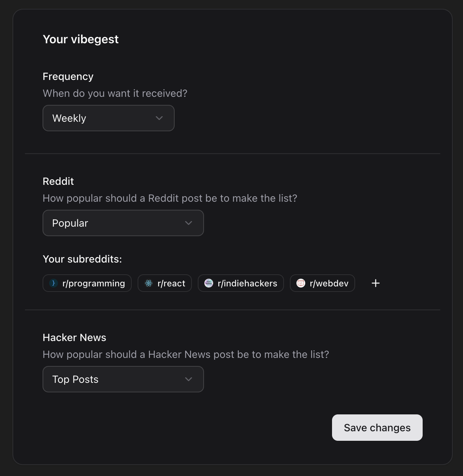The height and width of the screenshot is (476, 463).
Task: Click the Indie Hackers avatar icon
Action: click(208, 283)
